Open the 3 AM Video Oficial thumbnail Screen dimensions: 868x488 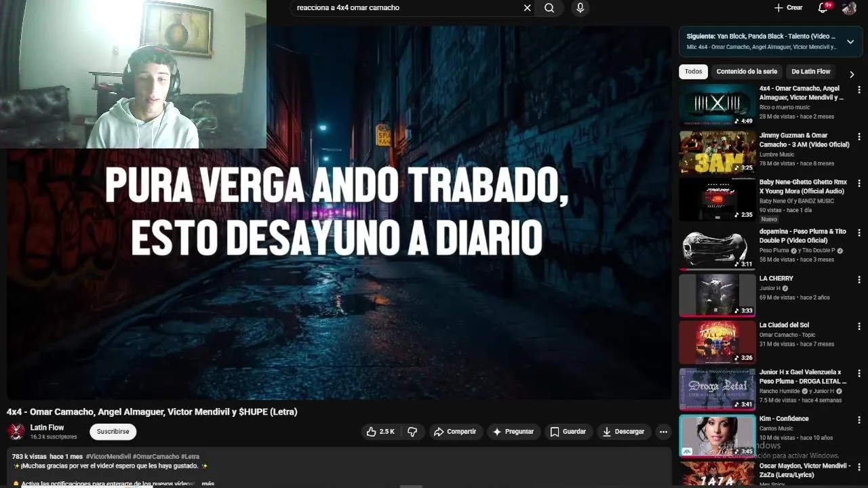pos(717,152)
